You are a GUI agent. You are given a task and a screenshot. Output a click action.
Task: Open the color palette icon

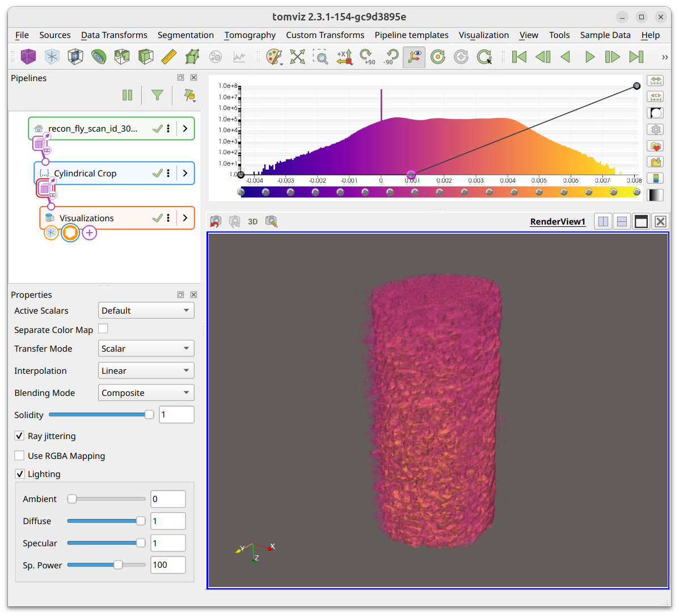click(x=273, y=57)
